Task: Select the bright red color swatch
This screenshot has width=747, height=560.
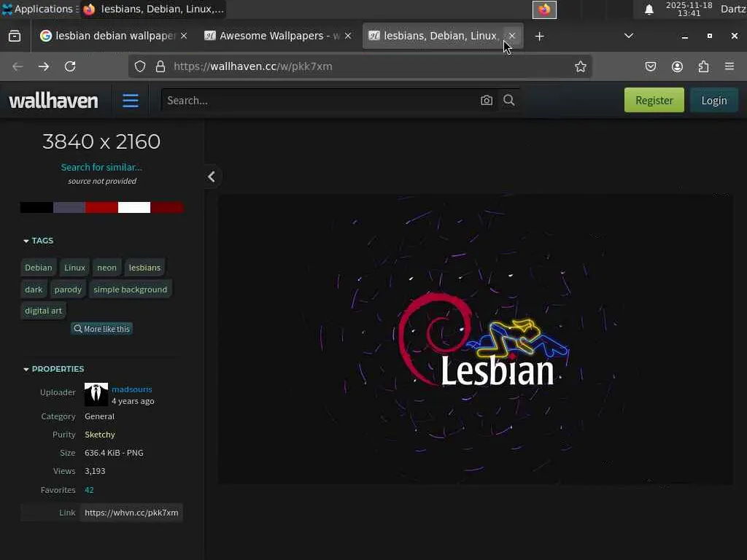Action: click(x=102, y=207)
